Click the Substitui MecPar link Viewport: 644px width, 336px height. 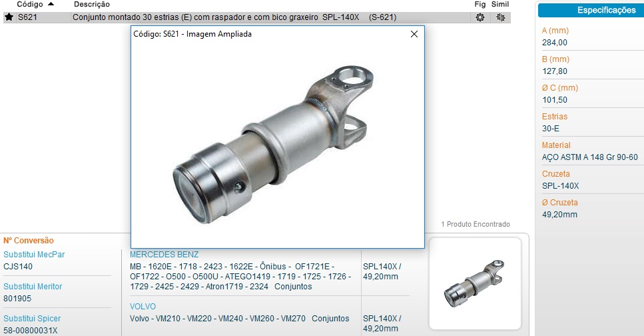[34, 255]
